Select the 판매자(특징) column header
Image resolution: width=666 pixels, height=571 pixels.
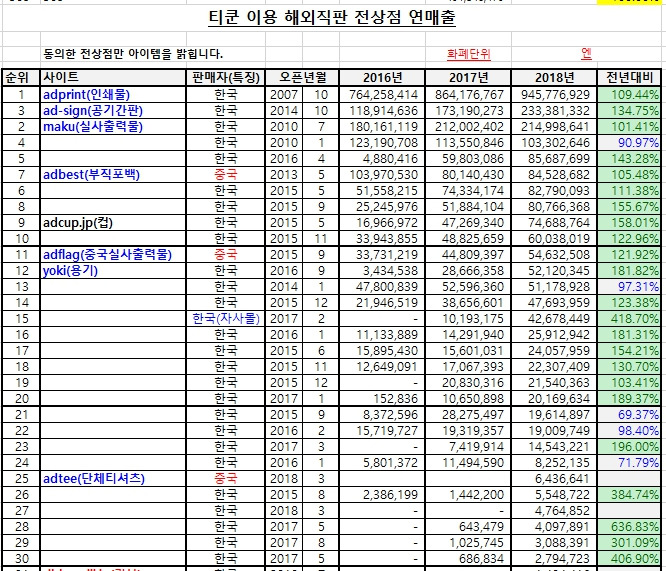pos(226,77)
